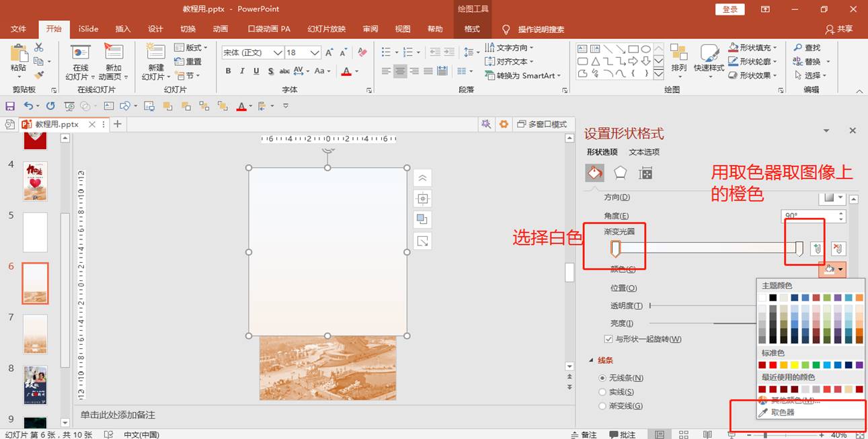Click the remove gradient stop icon

point(837,249)
